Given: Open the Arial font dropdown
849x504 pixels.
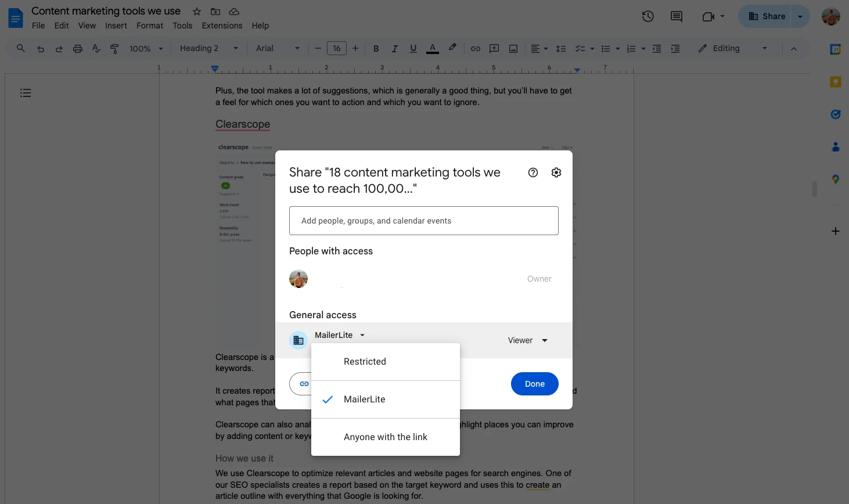Looking at the screenshot, I should [x=278, y=49].
